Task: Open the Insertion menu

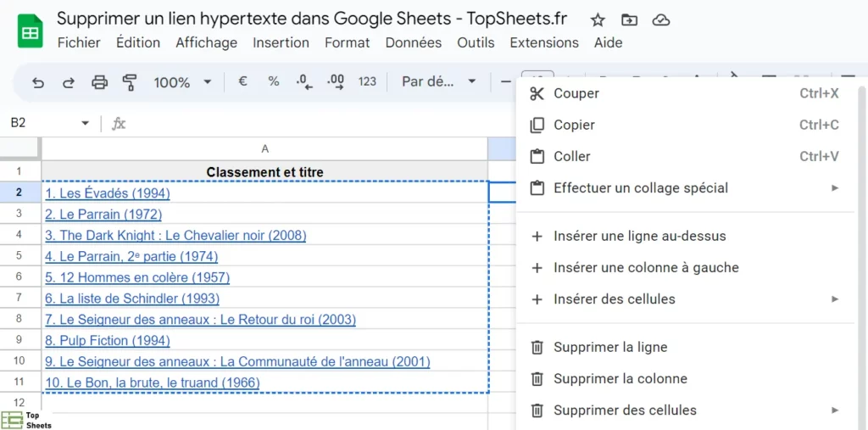Action: click(281, 42)
